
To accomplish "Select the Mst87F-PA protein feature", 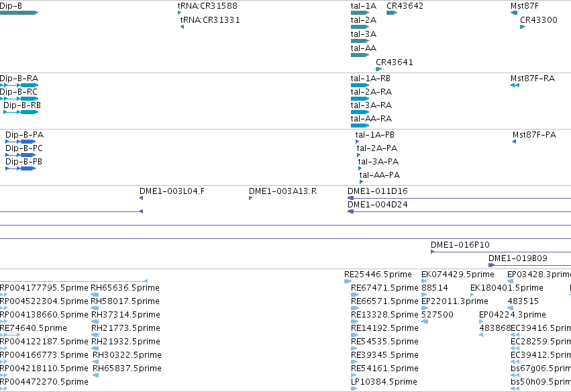I will tap(514, 142).
